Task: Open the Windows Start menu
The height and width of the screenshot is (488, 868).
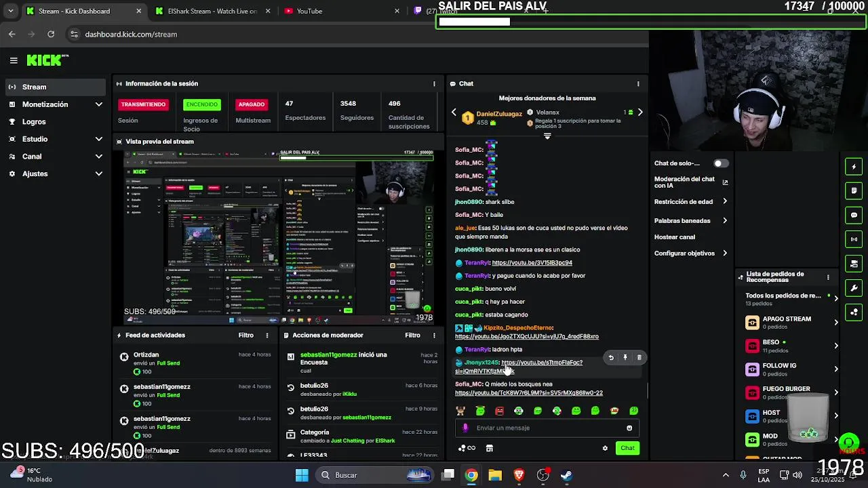Action: pos(302,475)
